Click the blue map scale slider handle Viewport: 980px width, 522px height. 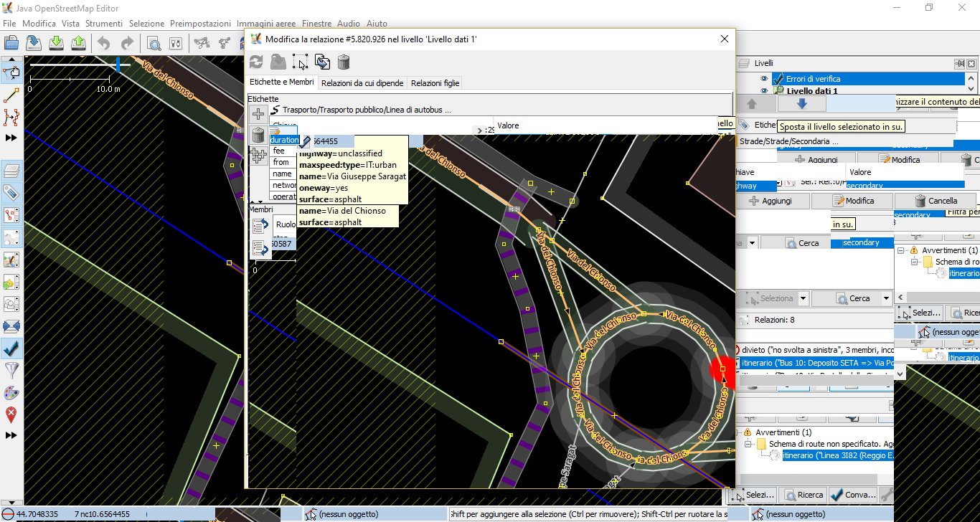pos(118,65)
